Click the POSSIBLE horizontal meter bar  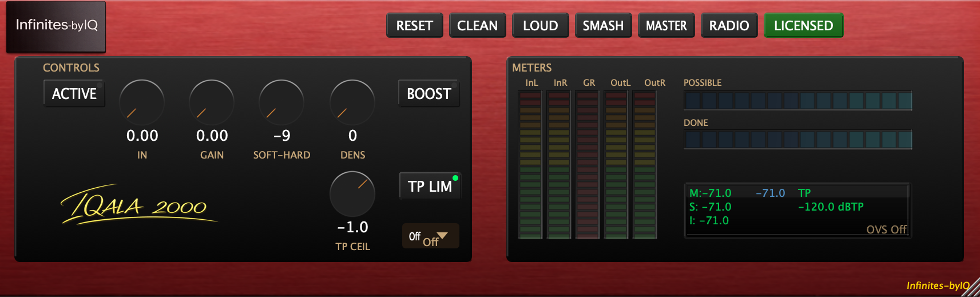click(798, 101)
